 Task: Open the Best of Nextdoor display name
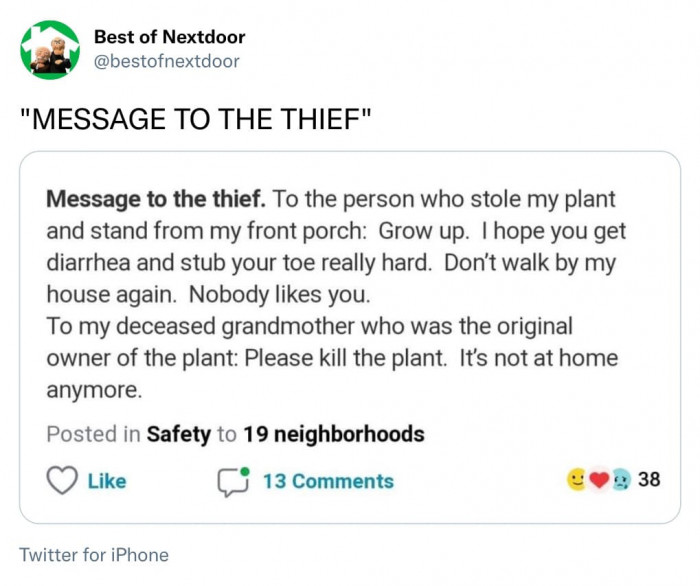169,37
